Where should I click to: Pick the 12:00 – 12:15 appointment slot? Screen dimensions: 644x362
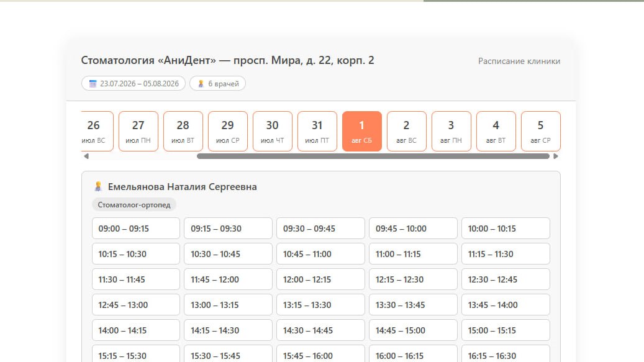tap(321, 279)
